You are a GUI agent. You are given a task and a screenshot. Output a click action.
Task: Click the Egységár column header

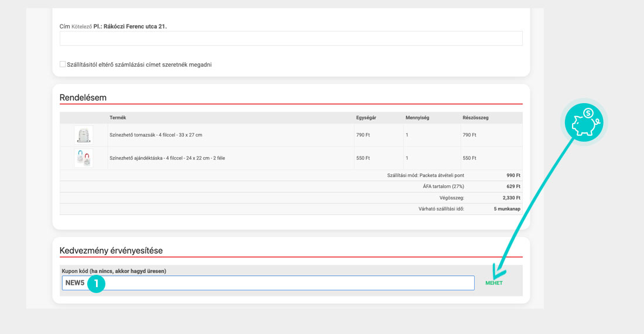[366, 118]
